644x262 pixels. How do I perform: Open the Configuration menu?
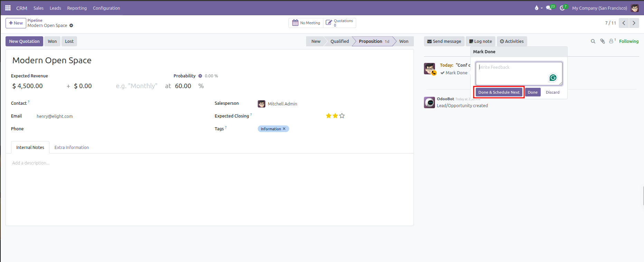tap(106, 8)
